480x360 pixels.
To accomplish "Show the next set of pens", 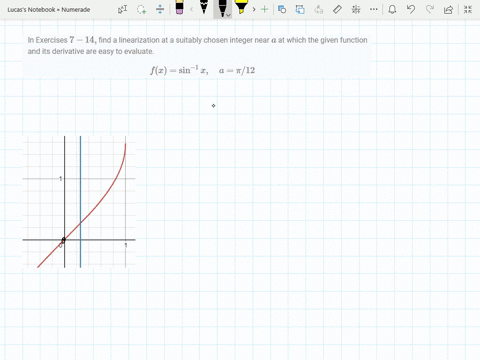I will point(254,9).
